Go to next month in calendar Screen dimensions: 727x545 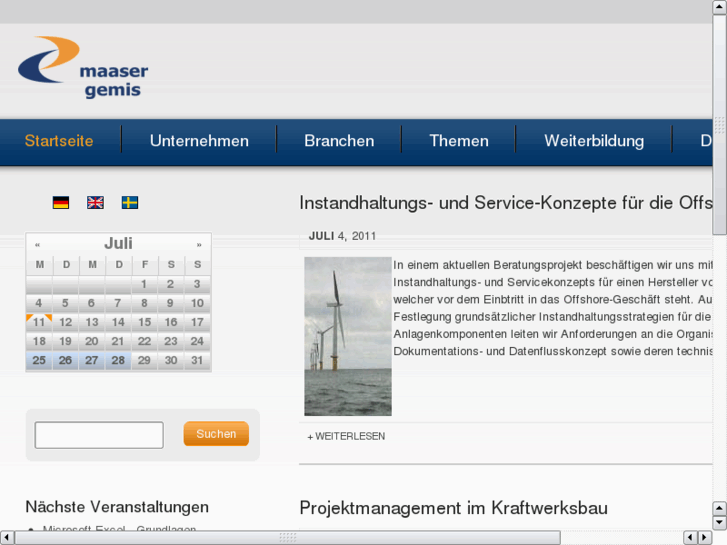pyautogui.click(x=199, y=244)
